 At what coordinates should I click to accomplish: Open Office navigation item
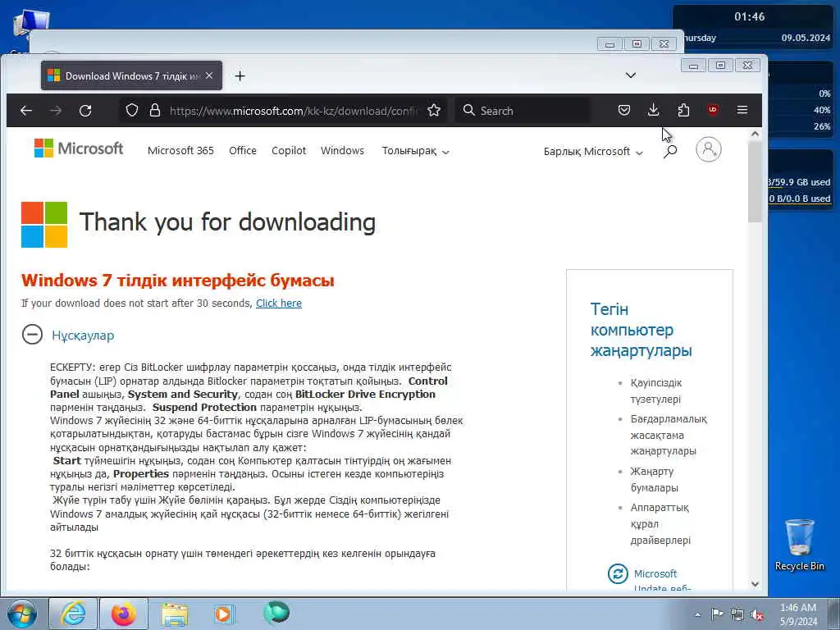tap(243, 151)
